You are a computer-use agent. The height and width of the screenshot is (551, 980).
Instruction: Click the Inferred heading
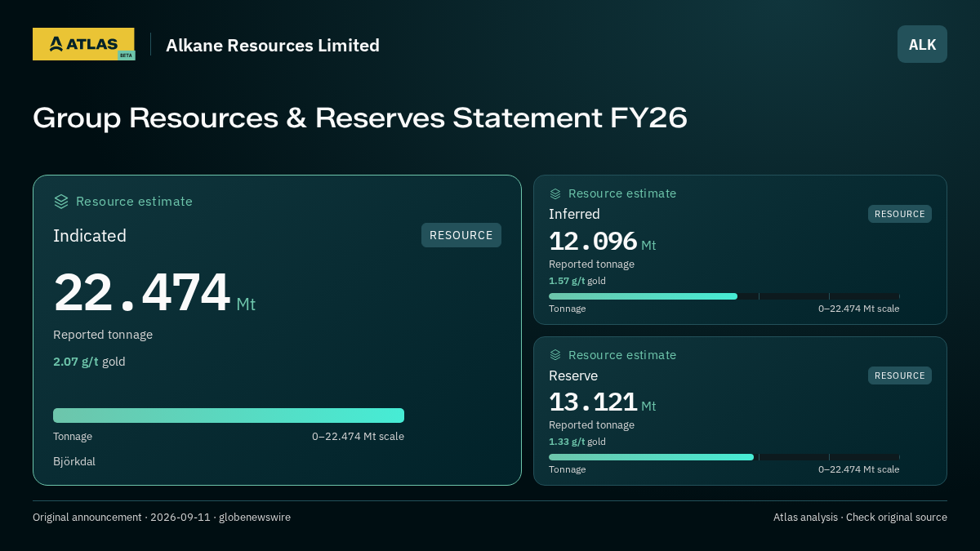point(574,214)
